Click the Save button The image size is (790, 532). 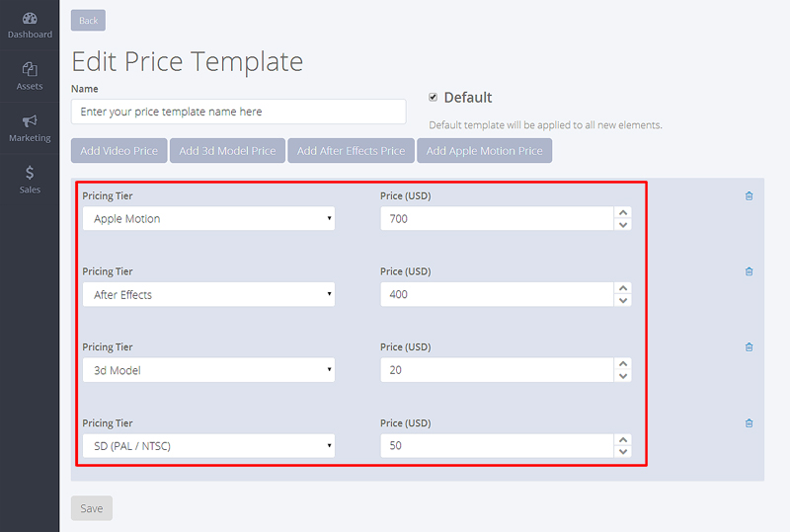click(x=92, y=508)
